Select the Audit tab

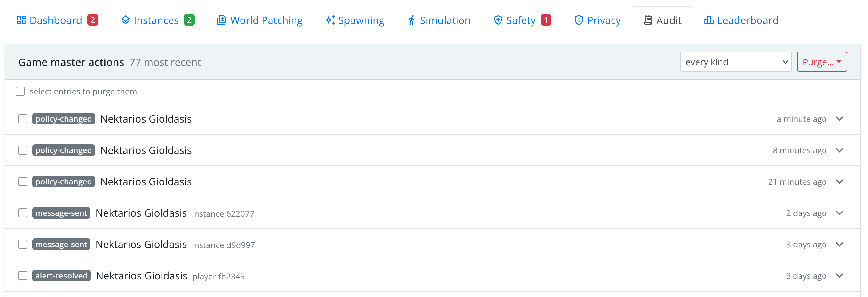(x=662, y=20)
